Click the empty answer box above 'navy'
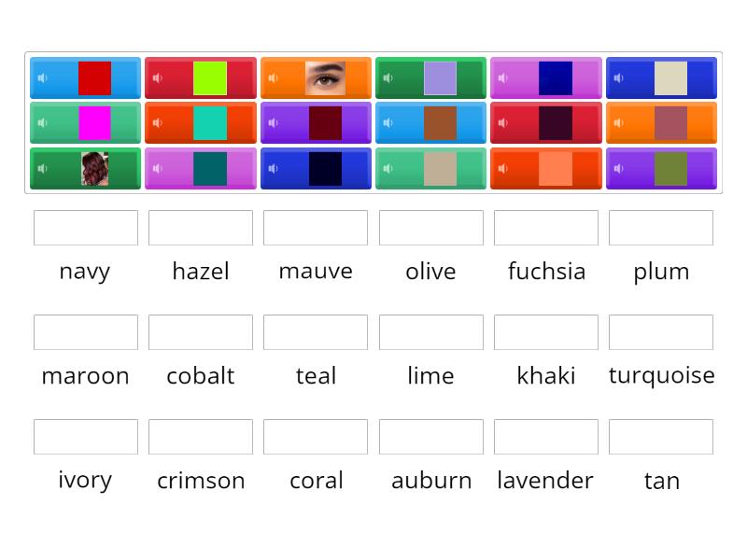747x560 pixels. [x=85, y=228]
